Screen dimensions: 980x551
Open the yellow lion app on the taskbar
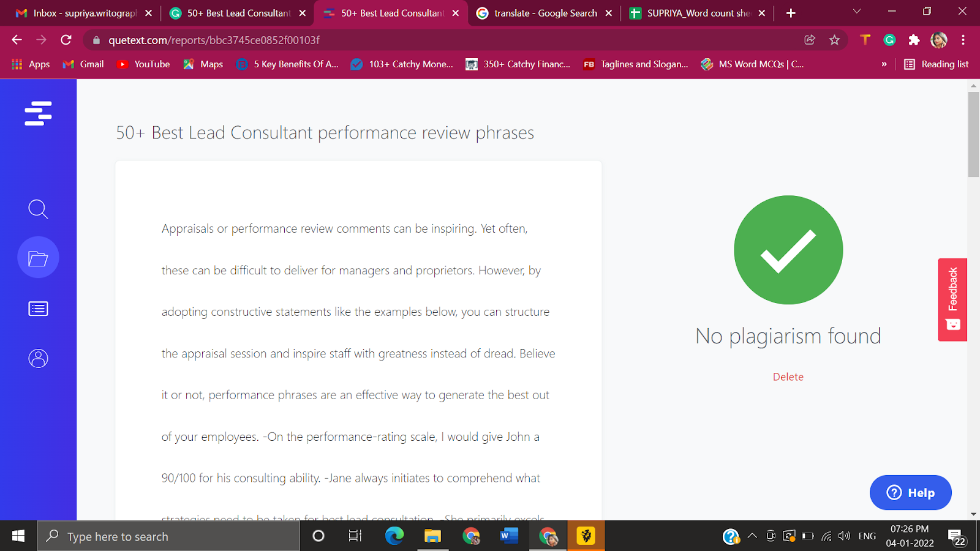pyautogui.click(x=586, y=536)
